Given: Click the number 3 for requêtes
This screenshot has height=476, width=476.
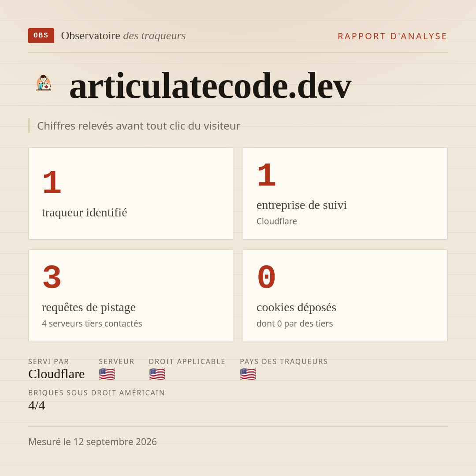Looking at the screenshot, I should (52, 277).
